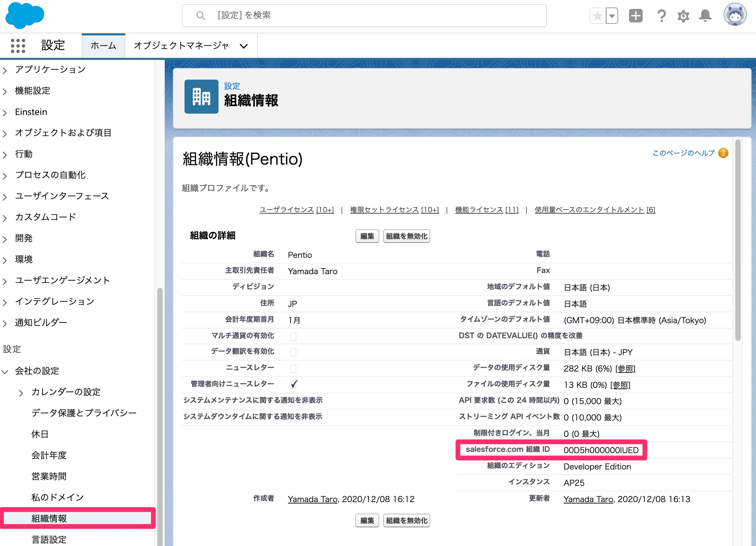This screenshot has height=546, width=756.
Task: Click the Salesforce cloud logo
Action: [25, 15]
